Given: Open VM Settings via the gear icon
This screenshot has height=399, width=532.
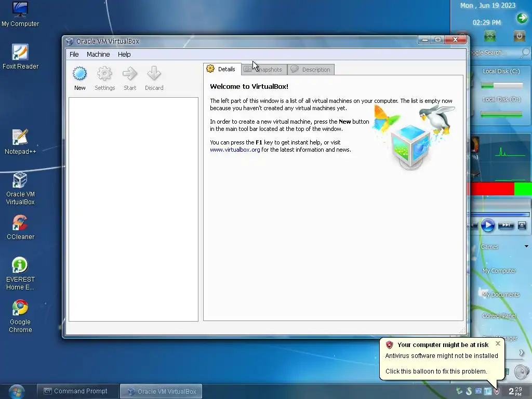Looking at the screenshot, I should (x=104, y=74).
